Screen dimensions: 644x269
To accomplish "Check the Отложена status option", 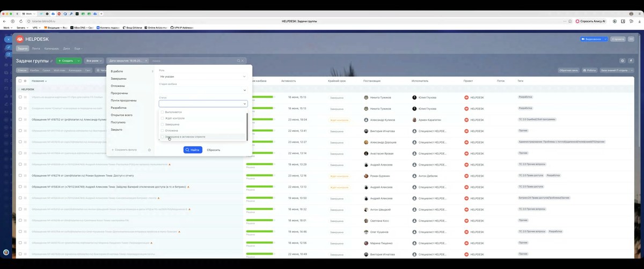I will [163, 130].
